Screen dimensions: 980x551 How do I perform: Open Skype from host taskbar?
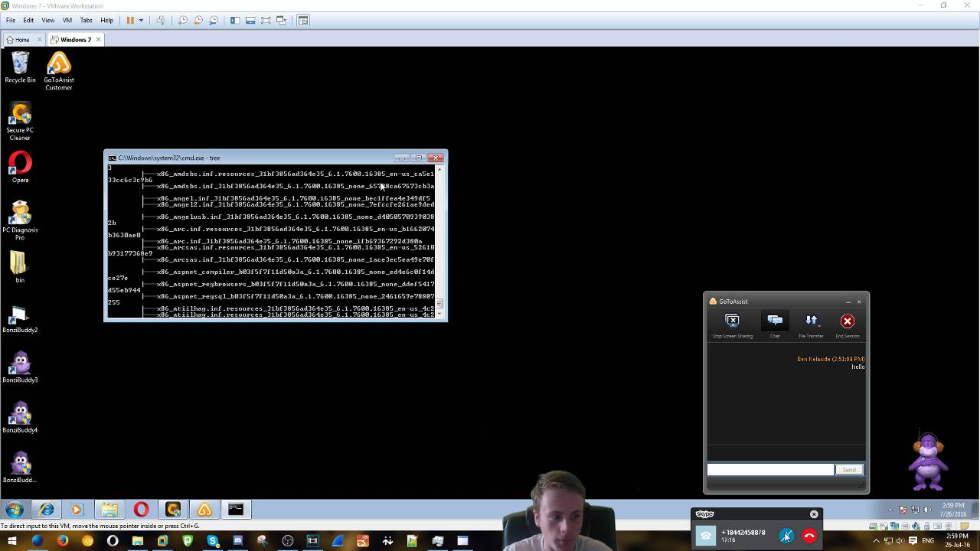213,541
